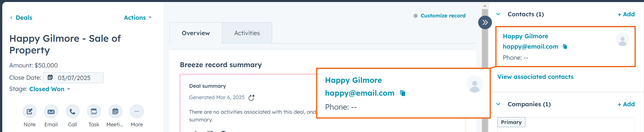Open the More actions ellipsis icon

137,111
